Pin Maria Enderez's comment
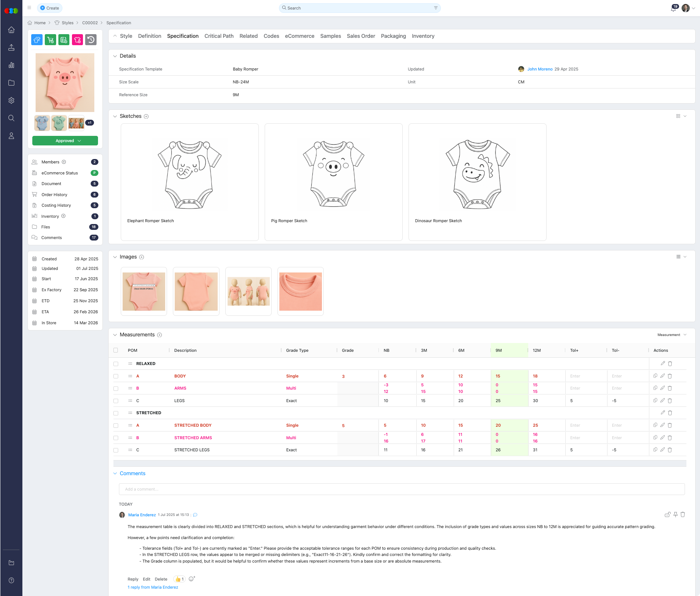 pyautogui.click(x=675, y=514)
